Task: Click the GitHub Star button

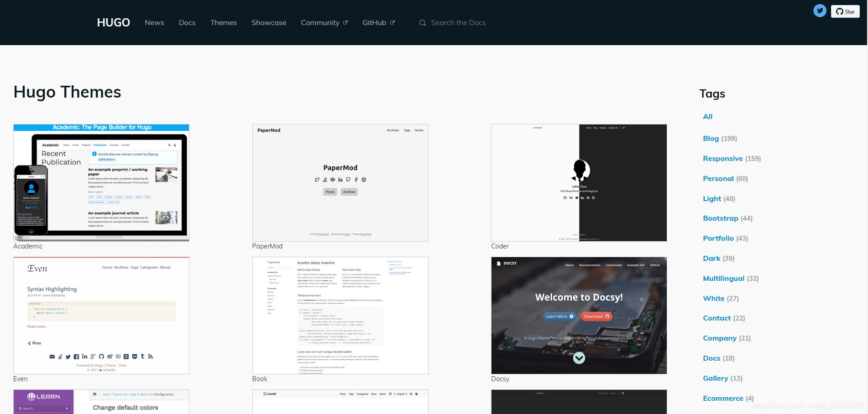Action: click(845, 11)
